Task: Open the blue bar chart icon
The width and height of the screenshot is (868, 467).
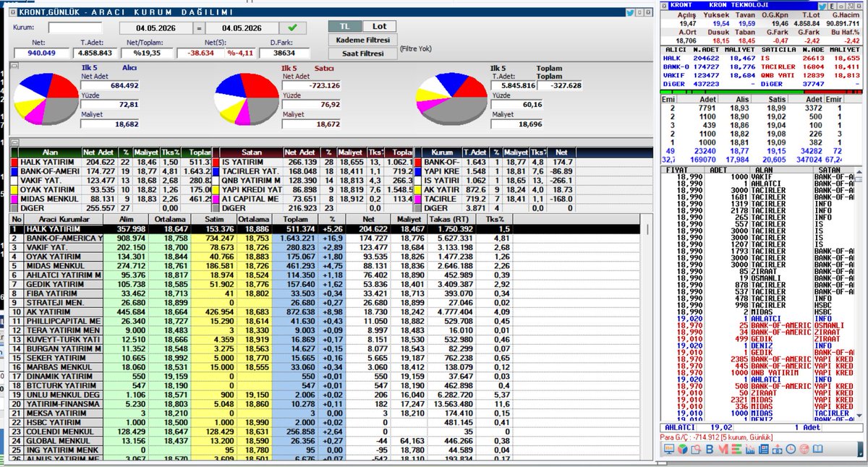Action: (x=750, y=449)
